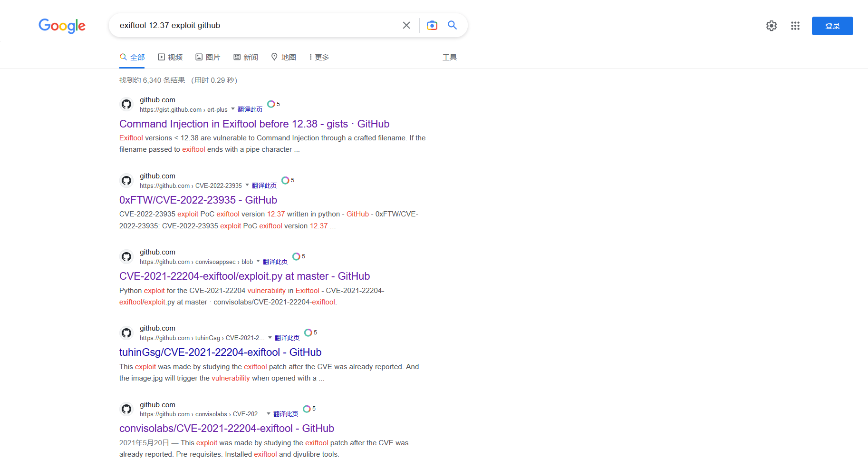The width and height of the screenshot is (868, 460).
Task: Open the 工具 (Tools) options
Action: coord(450,57)
